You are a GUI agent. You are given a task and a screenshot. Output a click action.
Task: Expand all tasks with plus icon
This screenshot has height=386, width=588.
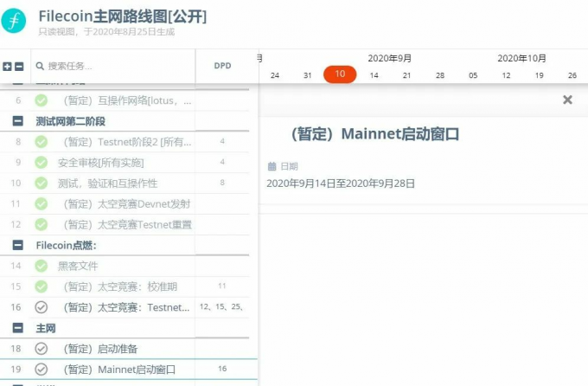[7, 67]
